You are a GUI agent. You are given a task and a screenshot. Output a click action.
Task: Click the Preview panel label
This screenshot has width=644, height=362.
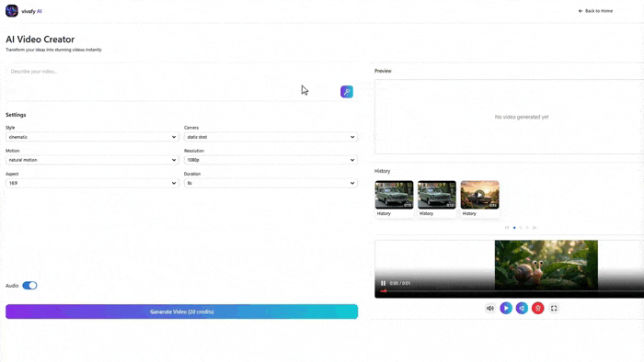tap(383, 71)
